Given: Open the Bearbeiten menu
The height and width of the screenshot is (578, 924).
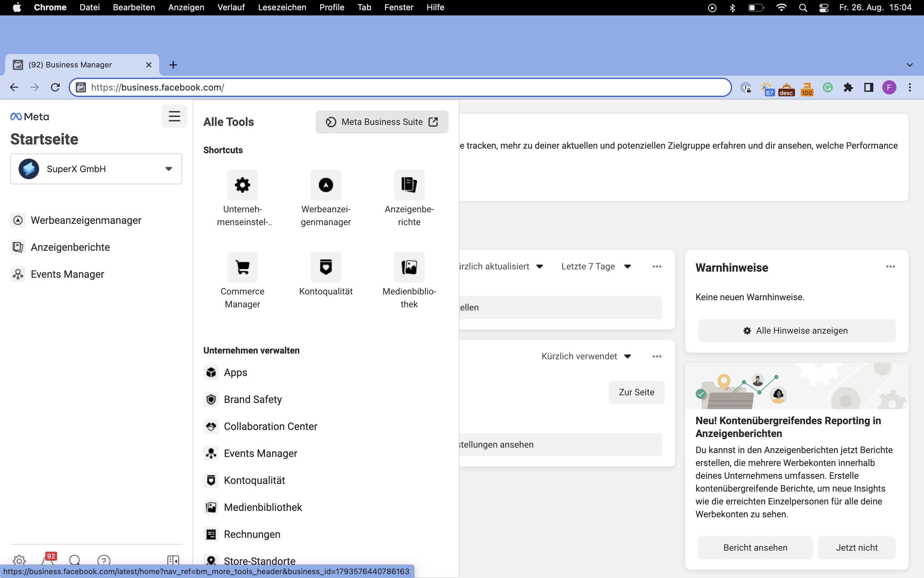Looking at the screenshot, I should tap(134, 8).
